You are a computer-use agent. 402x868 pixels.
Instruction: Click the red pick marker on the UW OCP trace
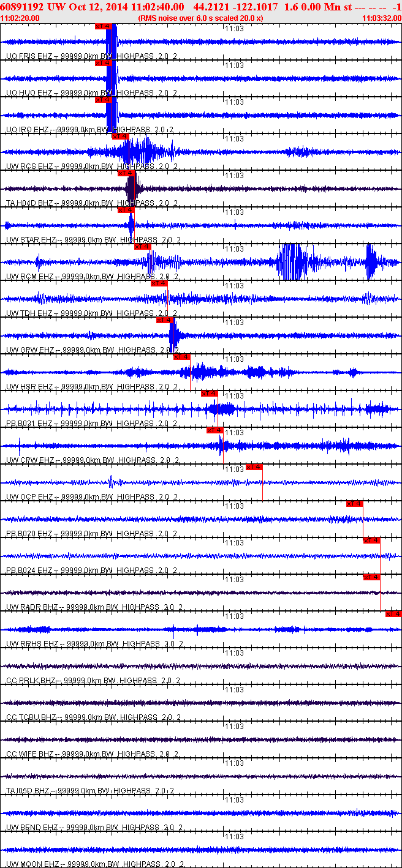[x=254, y=467]
